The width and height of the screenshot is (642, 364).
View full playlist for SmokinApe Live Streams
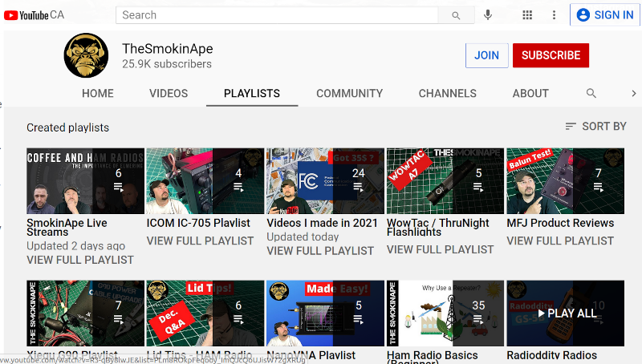[80, 260]
